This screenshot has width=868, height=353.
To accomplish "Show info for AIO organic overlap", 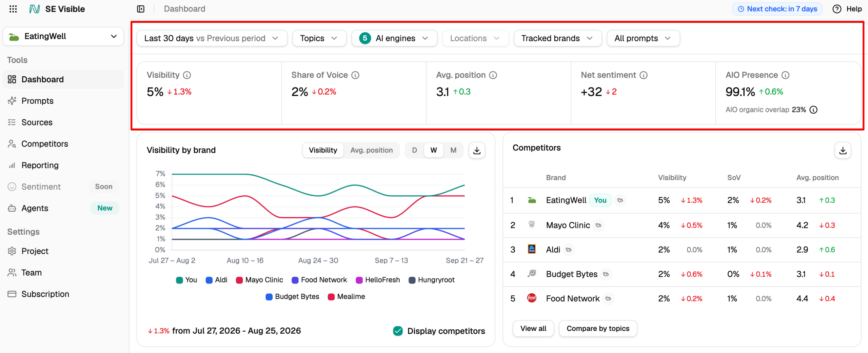I will point(813,110).
